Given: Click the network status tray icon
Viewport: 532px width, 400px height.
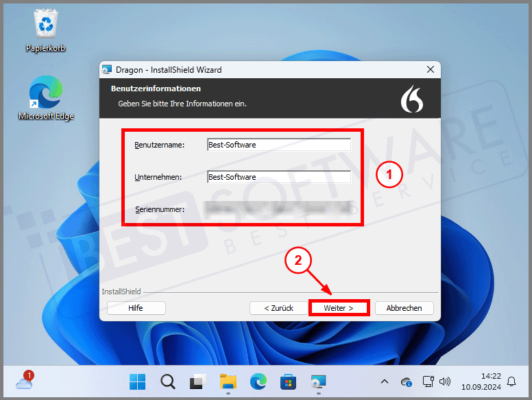Looking at the screenshot, I should 428,381.
